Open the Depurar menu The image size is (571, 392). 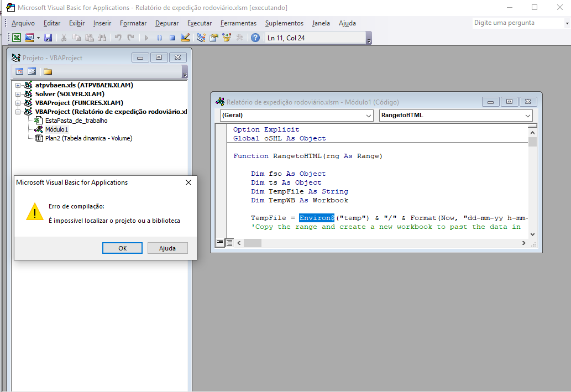pos(167,23)
